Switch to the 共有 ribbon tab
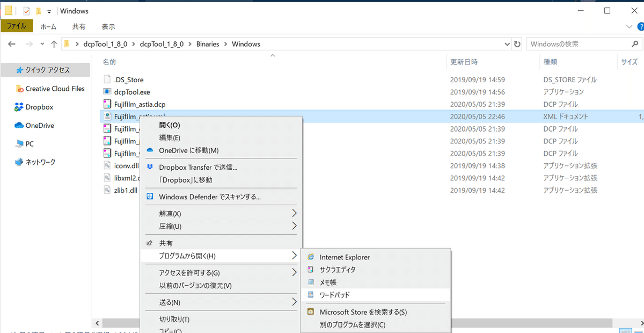 (79, 26)
